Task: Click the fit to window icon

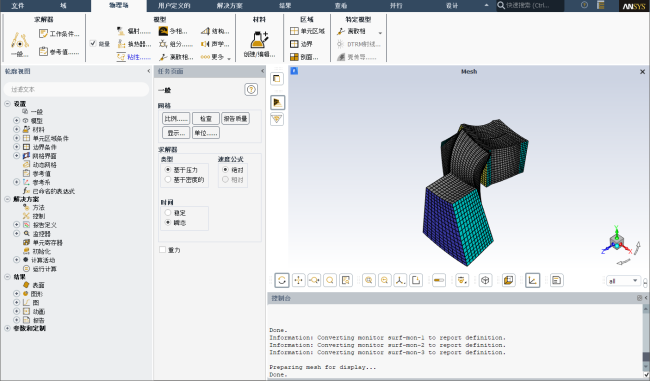Action: [346, 281]
